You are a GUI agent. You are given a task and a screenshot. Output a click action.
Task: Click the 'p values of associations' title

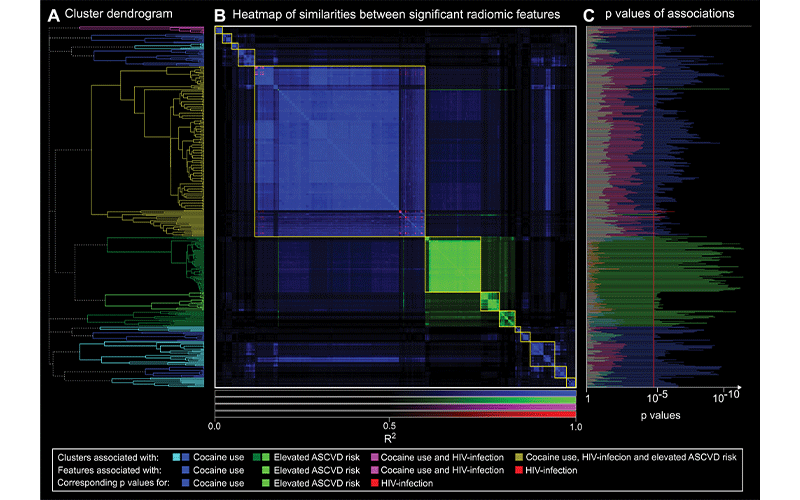click(670, 14)
